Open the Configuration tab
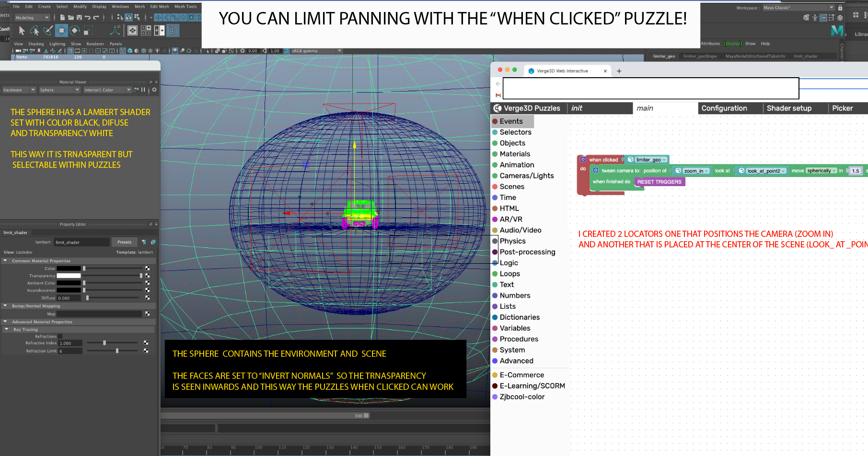The width and height of the screenshot is (868, 456). click(x=724, y=108)
